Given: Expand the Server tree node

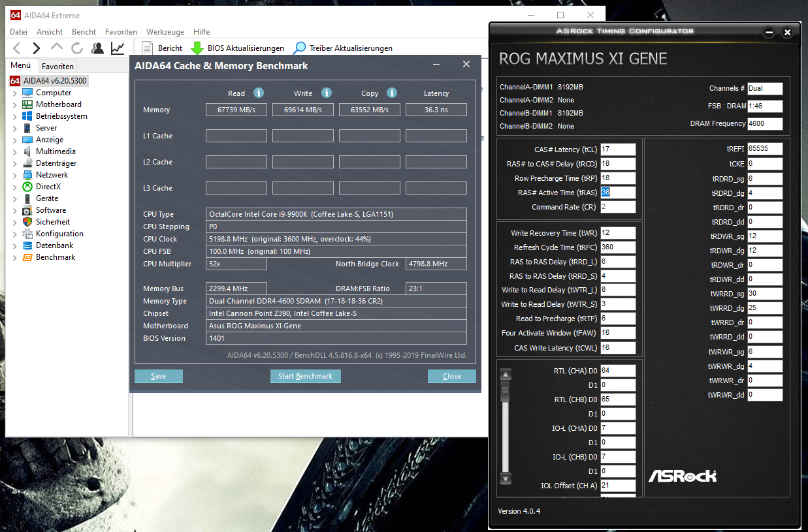Looking at the screenshot, I should 15,128.
